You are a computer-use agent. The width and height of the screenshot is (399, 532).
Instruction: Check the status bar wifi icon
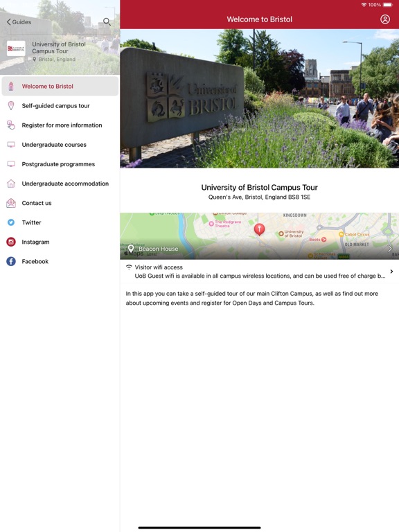pos(364,5)
